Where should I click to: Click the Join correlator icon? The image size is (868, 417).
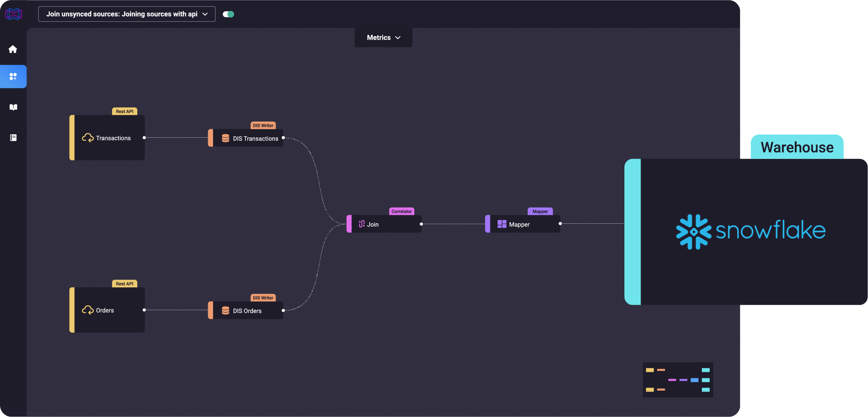point(362,224)
